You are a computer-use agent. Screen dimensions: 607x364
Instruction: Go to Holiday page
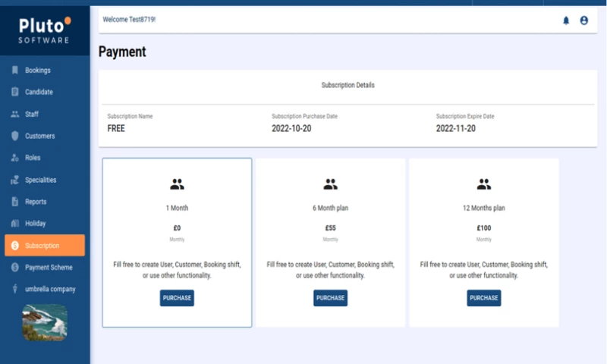click(45, 223)
